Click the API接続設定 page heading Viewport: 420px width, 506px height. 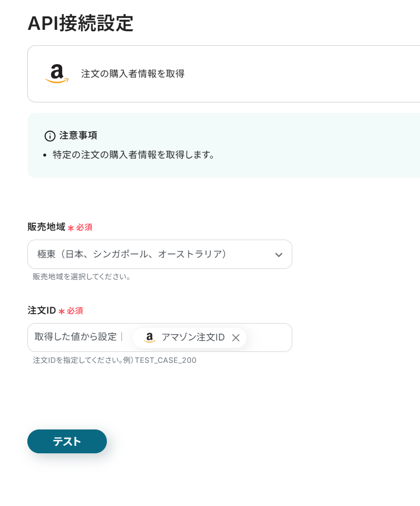tap(80, 23)
